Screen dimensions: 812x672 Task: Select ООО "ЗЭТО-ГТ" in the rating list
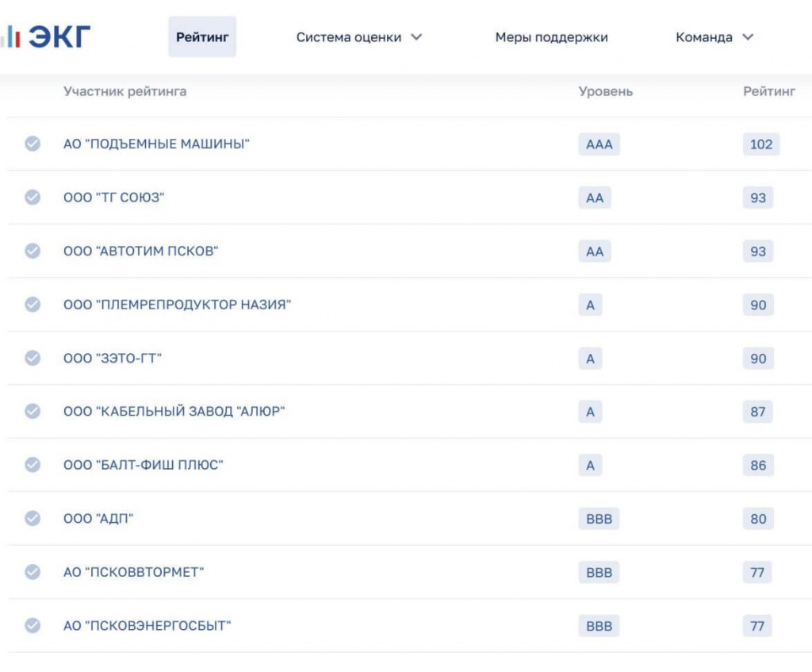[x=113, y=359]
